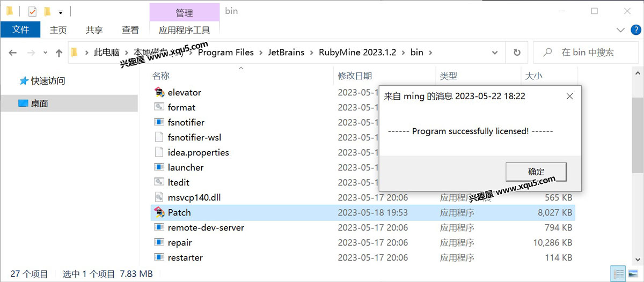Switch to details view layout icon
This screenshot has height=282, width=644.
[618, 274]
